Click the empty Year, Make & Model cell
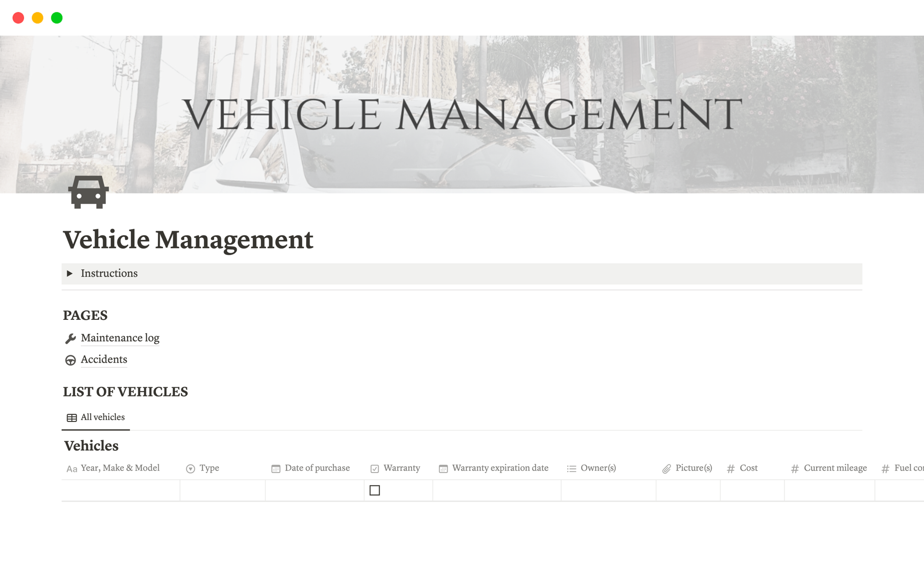924x578 pixels. [120, 490]
